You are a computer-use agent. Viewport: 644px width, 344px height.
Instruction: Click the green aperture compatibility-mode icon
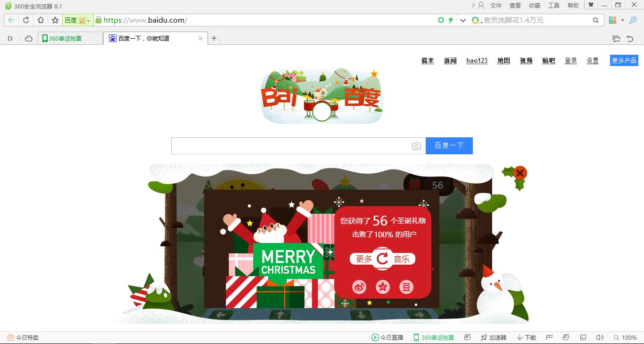click(x=441, y=20)
